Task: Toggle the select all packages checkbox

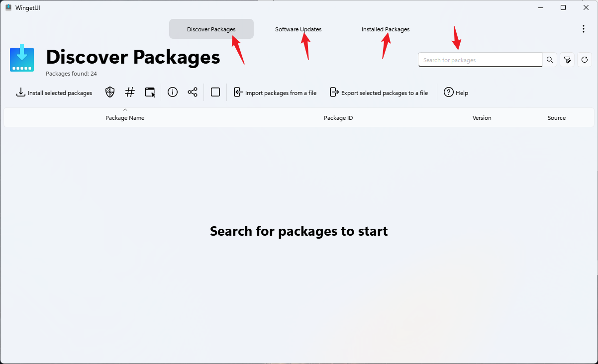Action: pyautogui.click(x=215, y=92)
